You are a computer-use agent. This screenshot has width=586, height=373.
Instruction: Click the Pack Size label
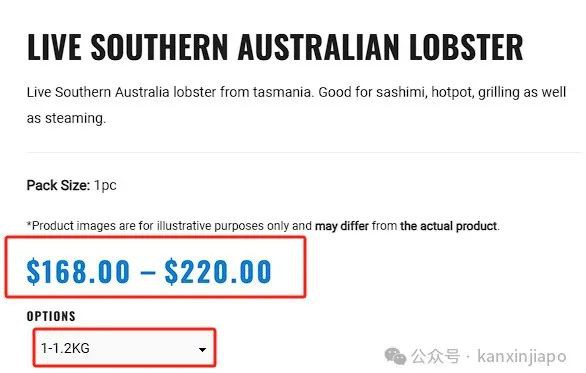(58, 185)
